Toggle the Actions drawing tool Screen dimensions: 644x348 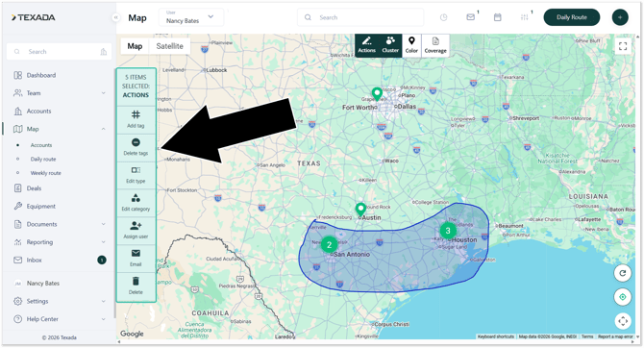366,45
